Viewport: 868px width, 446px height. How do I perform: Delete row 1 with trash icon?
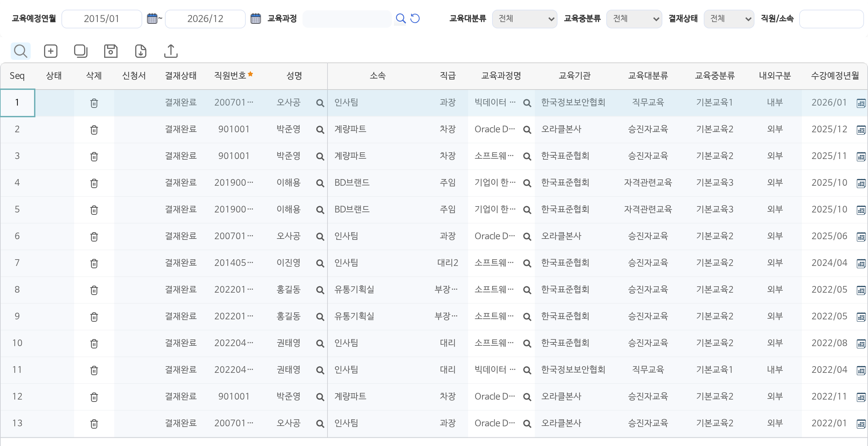point(94,103)
